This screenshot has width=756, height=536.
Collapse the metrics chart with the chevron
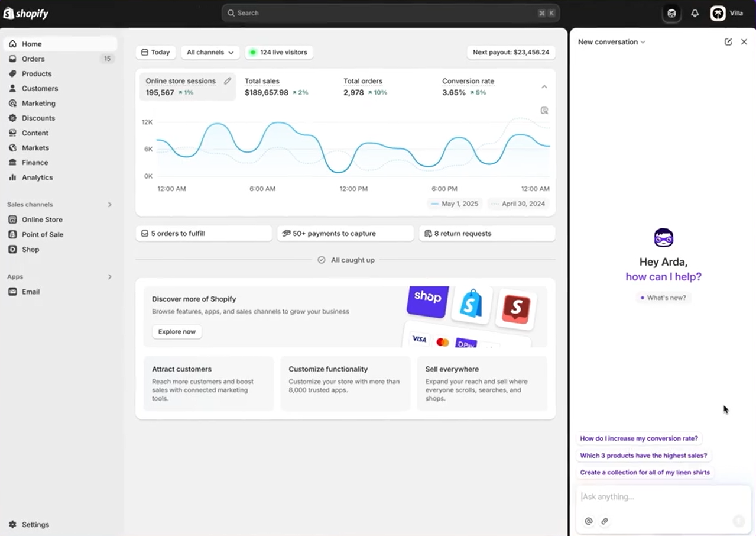pos(544,86)
